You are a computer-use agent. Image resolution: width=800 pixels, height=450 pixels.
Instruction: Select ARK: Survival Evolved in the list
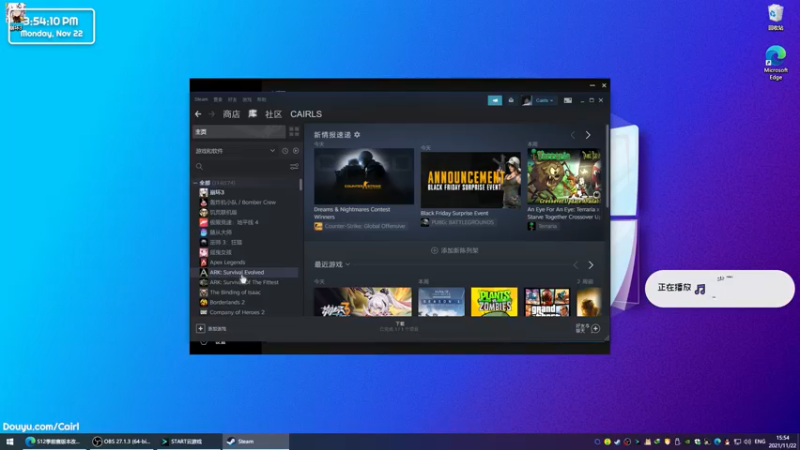click(x=237, y=272)
